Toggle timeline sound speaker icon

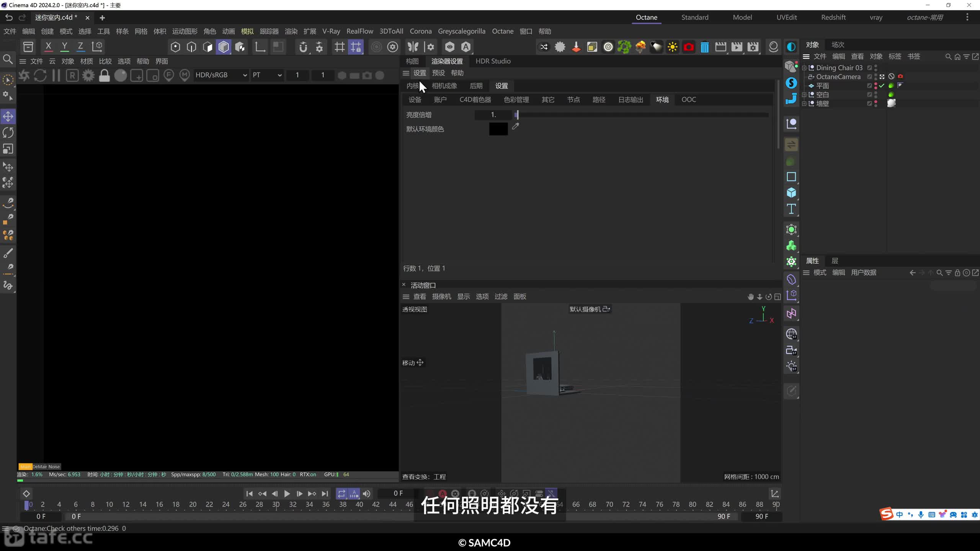pos(366,494)
